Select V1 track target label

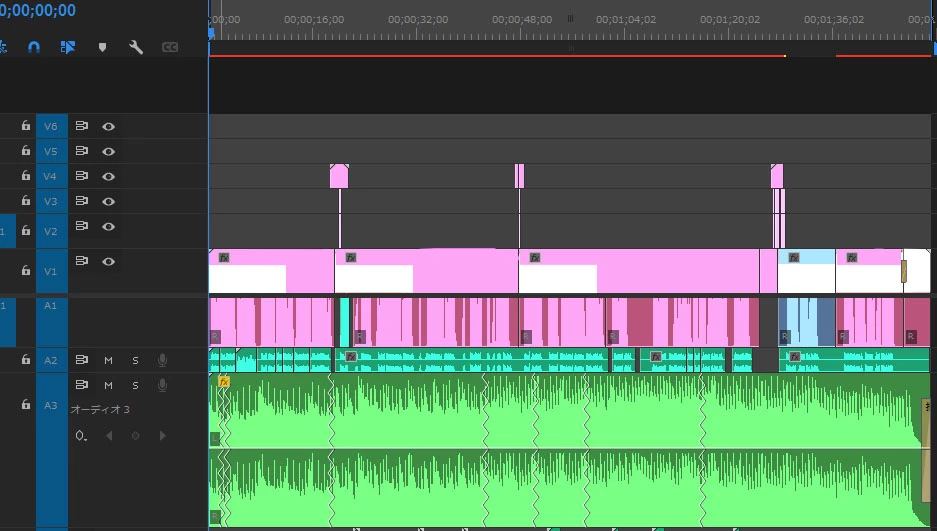tap(51, 271)
